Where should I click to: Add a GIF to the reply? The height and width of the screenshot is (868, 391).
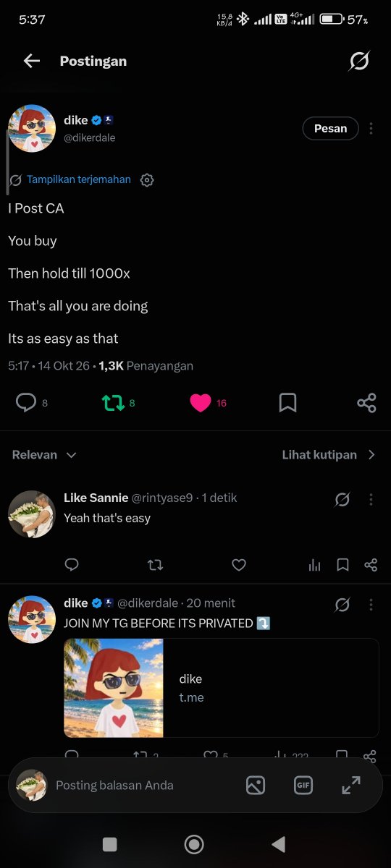(303, 785)
